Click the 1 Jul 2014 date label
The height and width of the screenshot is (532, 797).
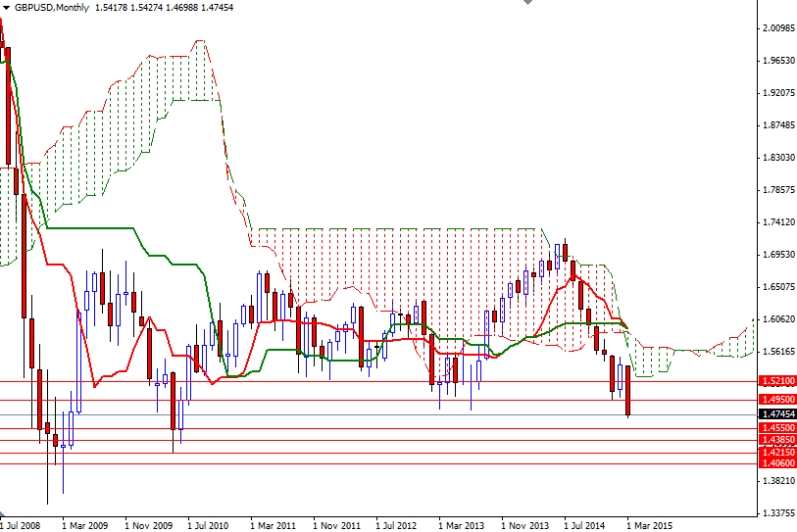pos(584,525)
